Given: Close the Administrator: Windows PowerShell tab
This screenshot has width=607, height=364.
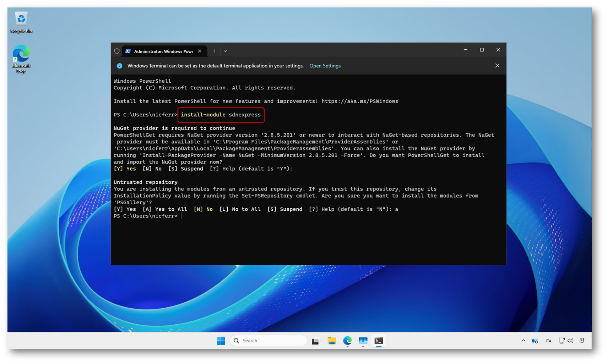Looking at the screenshot, I should [x=200, y=51].
